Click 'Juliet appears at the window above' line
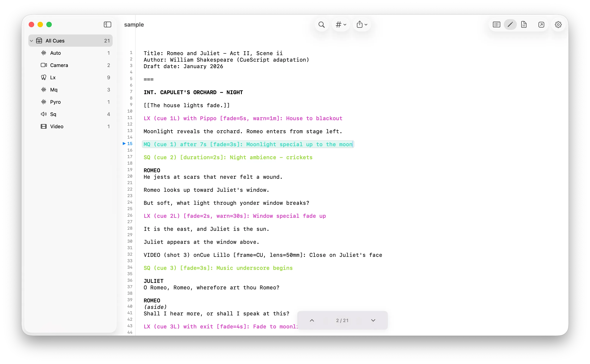This screenshot has height=364, width=590. [201, 242]
